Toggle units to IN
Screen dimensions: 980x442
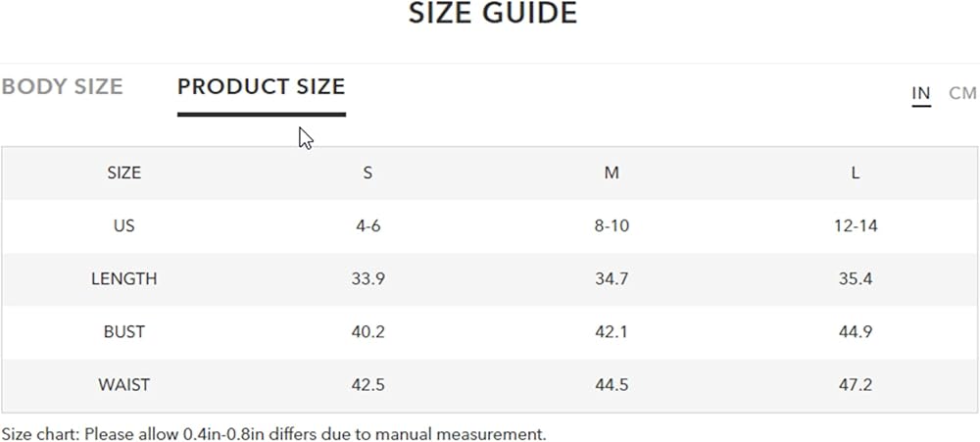point(921,93)
